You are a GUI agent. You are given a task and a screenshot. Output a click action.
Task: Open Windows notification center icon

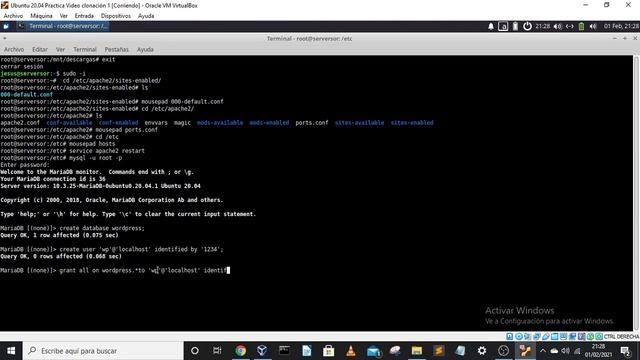pyautogui.click(x=625, y=351)
